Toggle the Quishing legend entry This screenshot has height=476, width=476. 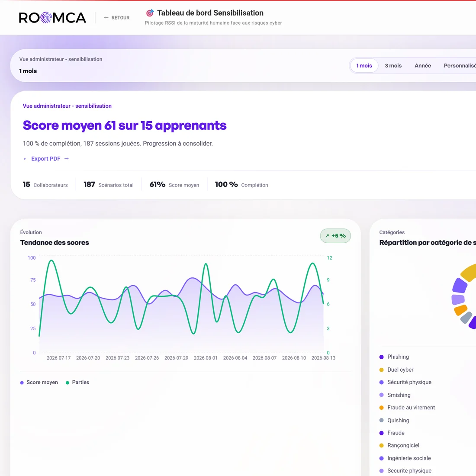(x=394, y=420)
